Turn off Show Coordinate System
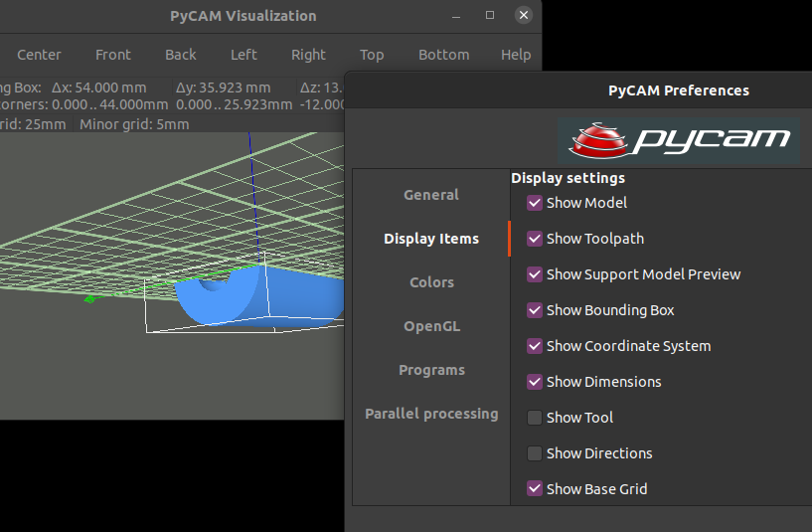Viewport: 812px width, 532px height. click(x=535, y=345)
